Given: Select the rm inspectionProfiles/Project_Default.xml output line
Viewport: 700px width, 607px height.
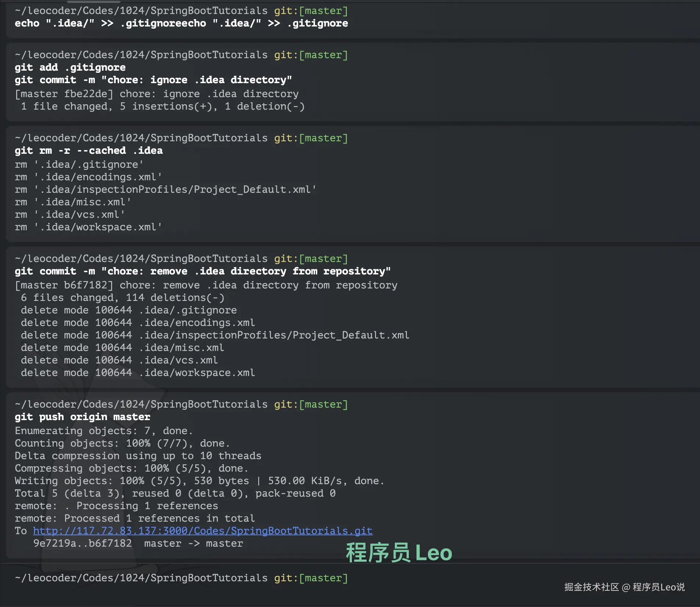Looking at the screenshot, I should point(165,189).
